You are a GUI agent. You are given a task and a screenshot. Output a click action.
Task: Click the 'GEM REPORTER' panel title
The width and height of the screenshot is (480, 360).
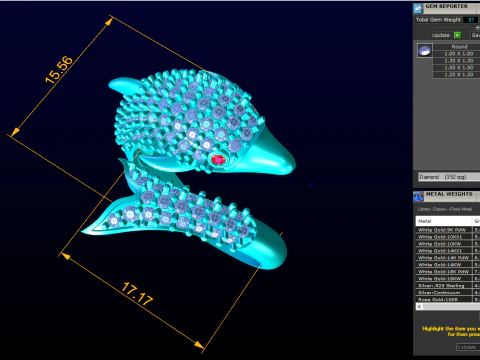coord(447,6)
